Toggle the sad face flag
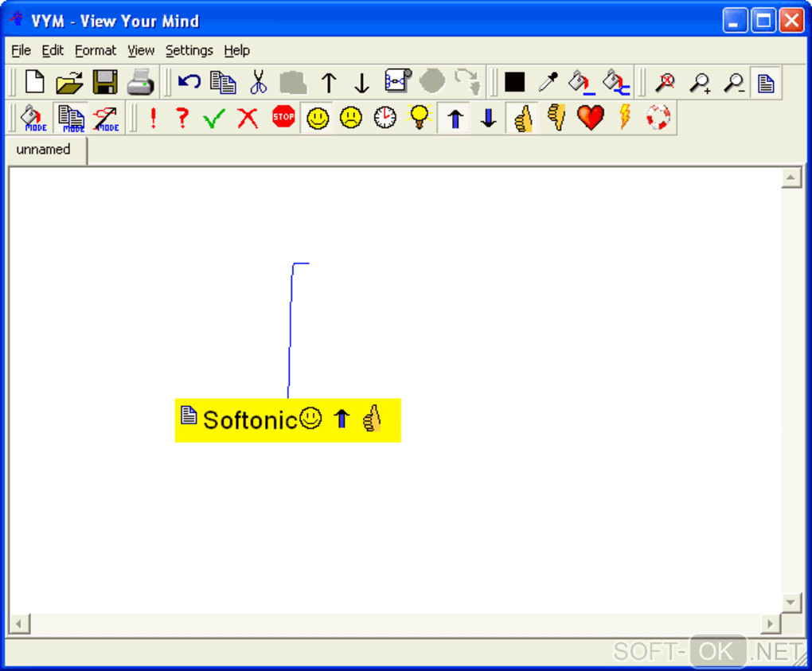This screenshot has height=671, width=812. pos(351,118)
